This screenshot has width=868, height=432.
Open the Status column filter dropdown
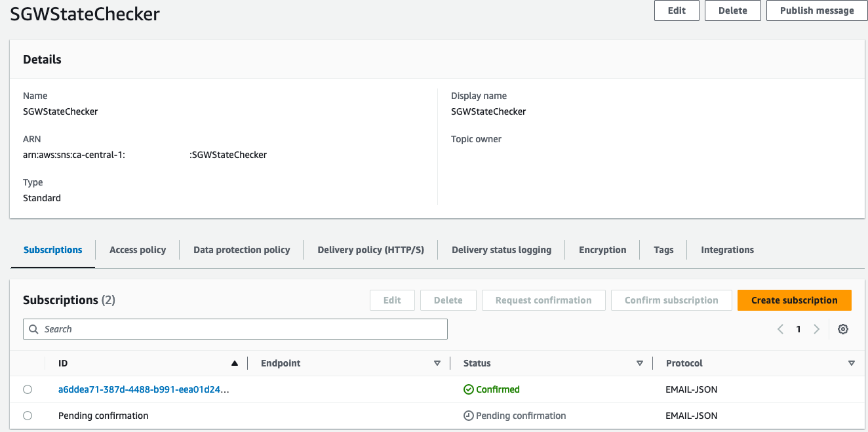tap(640, 363)
